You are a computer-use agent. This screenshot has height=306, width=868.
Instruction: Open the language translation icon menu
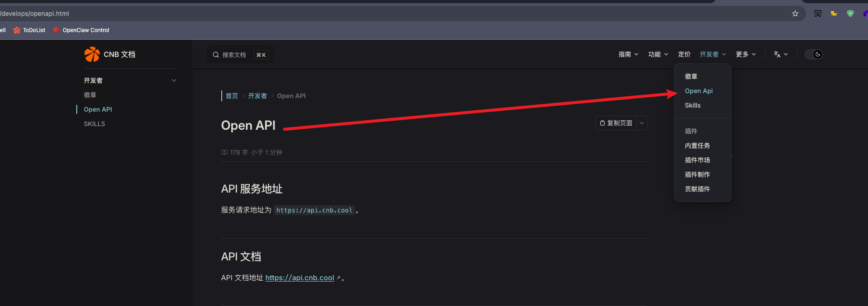tap(780, 54)
